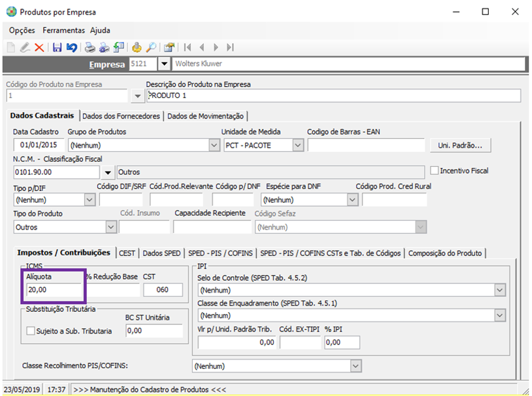The image size is (532, 396).
Task: Toggle the Incentivo Fiscal checkbox
Action: (434, 170)
